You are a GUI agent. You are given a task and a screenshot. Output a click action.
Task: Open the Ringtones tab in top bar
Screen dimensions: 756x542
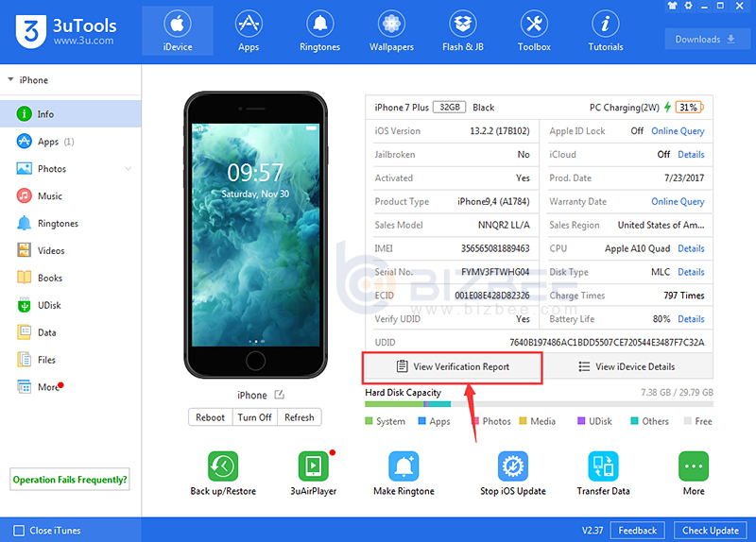[319, 31]
